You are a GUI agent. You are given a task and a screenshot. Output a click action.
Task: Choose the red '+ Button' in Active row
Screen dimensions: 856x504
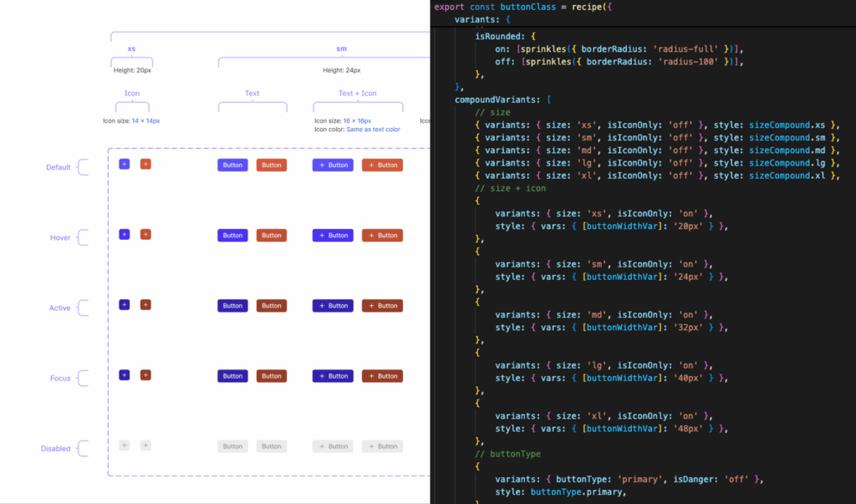383,306
